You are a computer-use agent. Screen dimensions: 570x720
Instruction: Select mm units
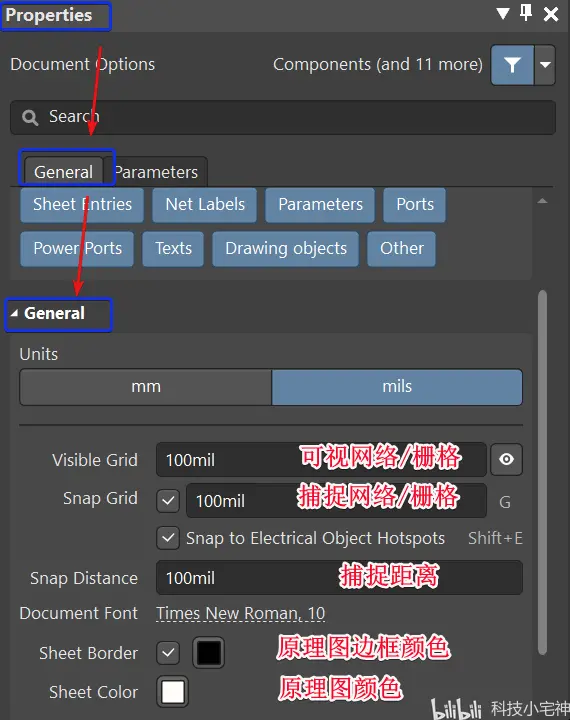point(146,387)
